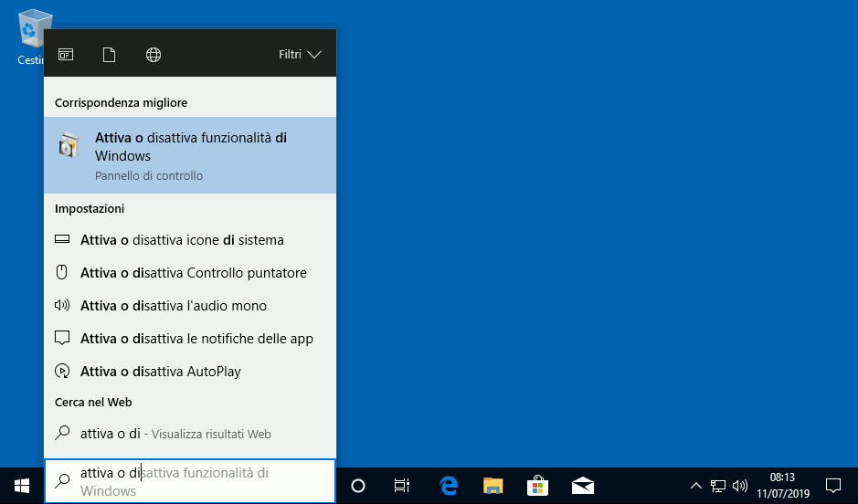Click the mouse pointer control icon
858x504 pixels.
[62, 272]
